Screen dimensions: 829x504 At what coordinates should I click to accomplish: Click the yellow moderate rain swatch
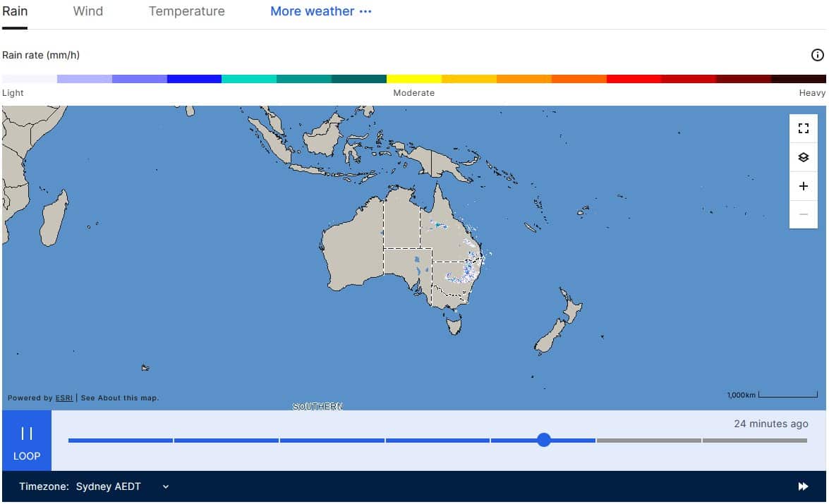pos(413,79)
